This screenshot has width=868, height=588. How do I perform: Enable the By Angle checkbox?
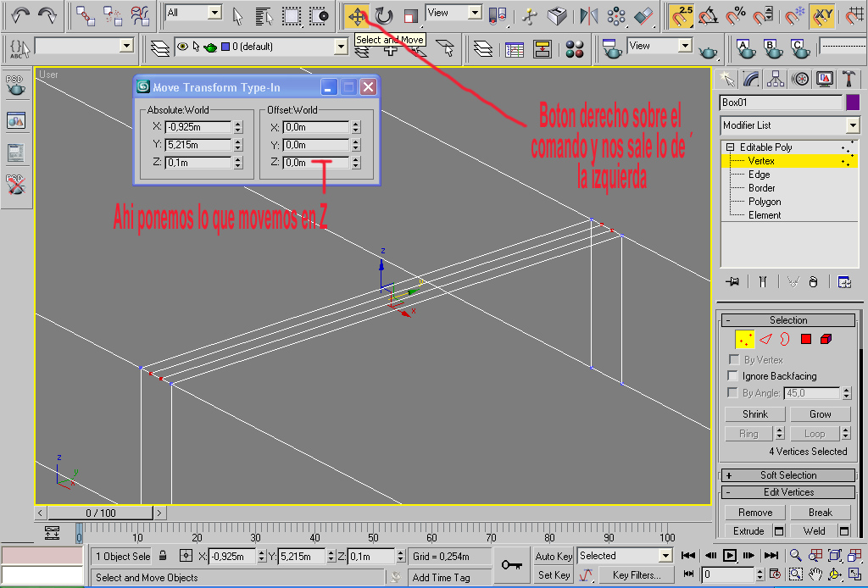click(733, 393)
